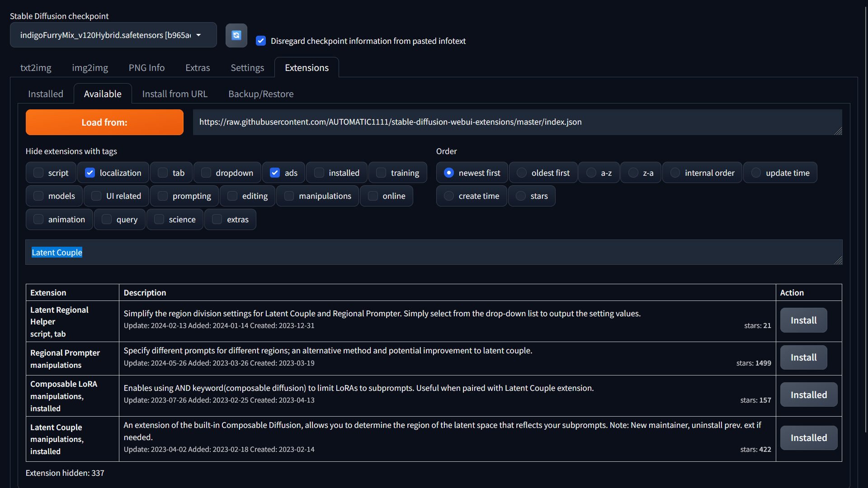Select the oldest first order option
The width and height of the screenshot is (868, 488).
pos(522,173)
